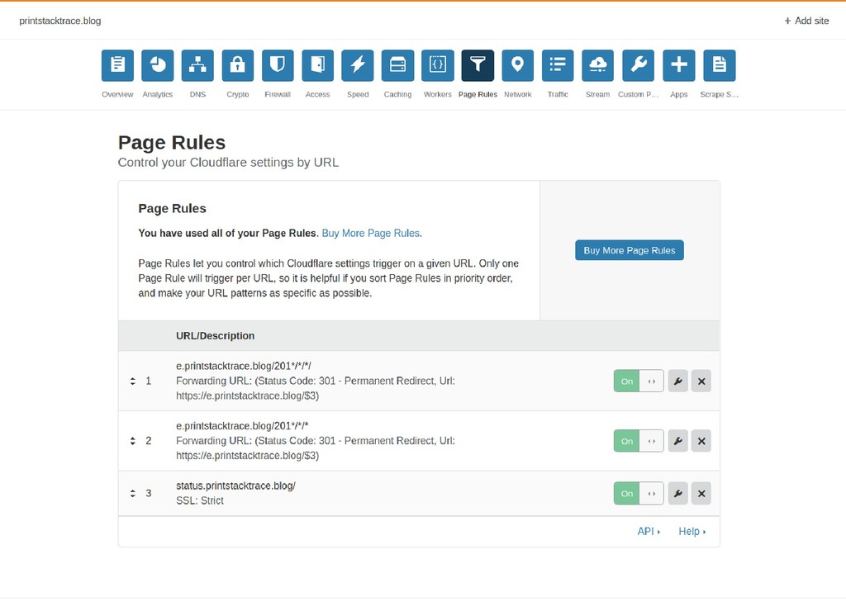This screenshot has height=616, width=846.
Task: Toggle rule 2 On switch
Action: click(639, 441)
